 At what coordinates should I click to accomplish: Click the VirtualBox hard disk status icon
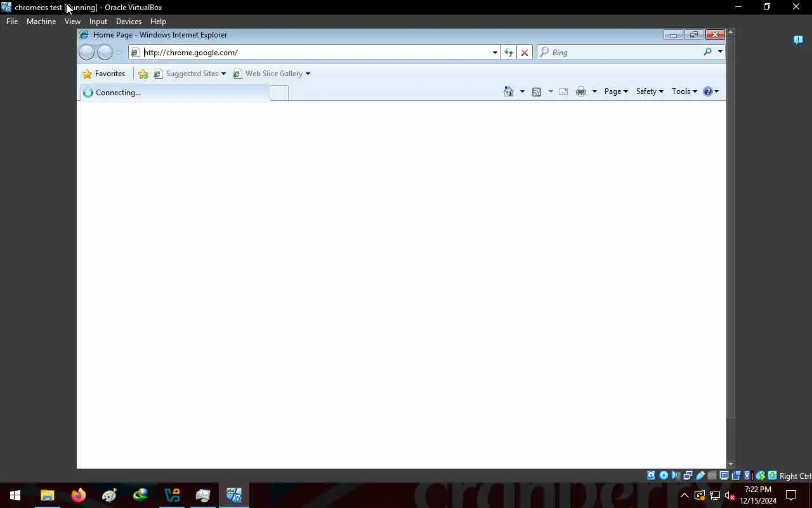pyautogui.click(x=651, y=476)
